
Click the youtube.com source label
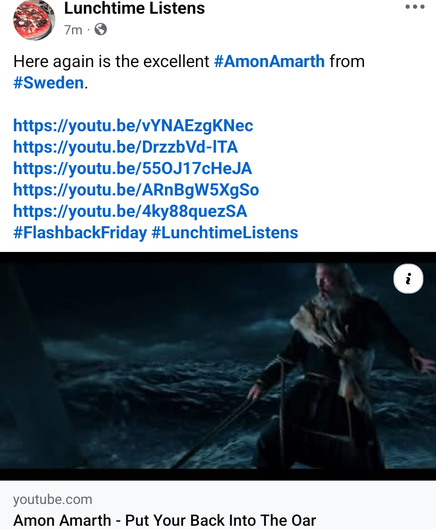[x=53, y=499]
